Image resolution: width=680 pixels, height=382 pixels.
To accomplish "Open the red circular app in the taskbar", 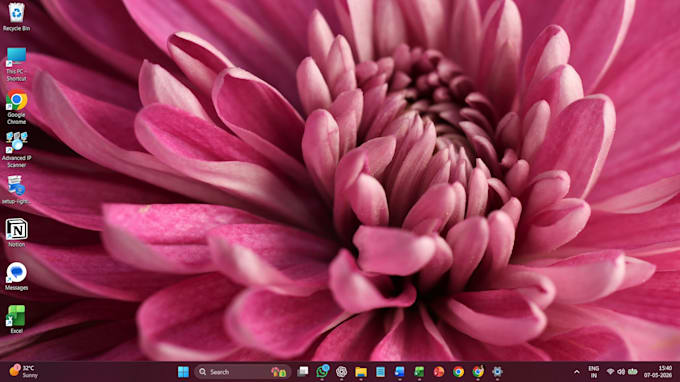I will point(439,372).
